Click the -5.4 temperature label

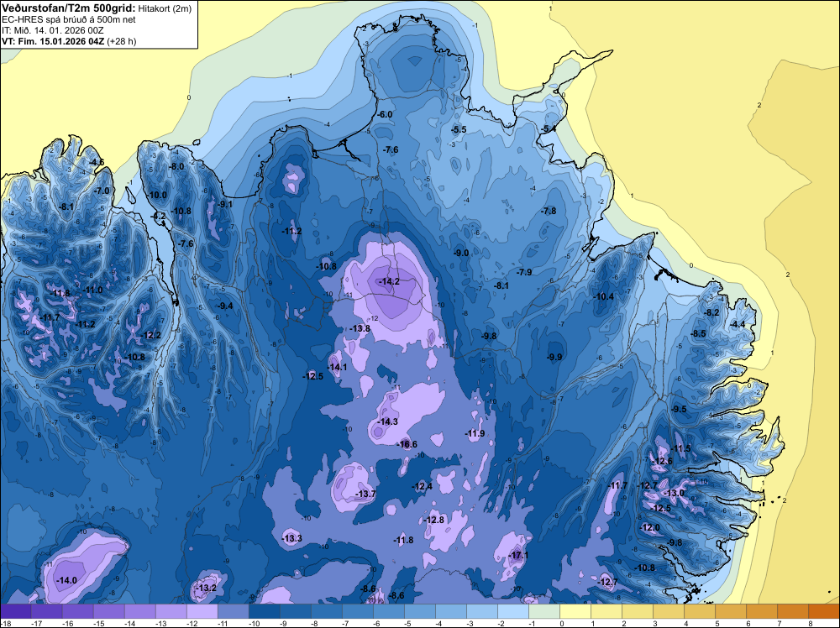[548, 129]
